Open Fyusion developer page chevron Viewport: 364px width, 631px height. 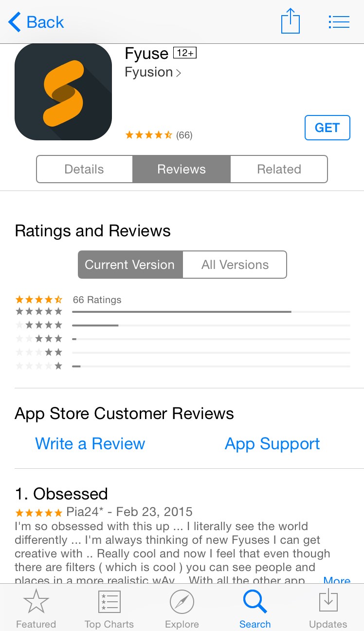tap(179, 73)
